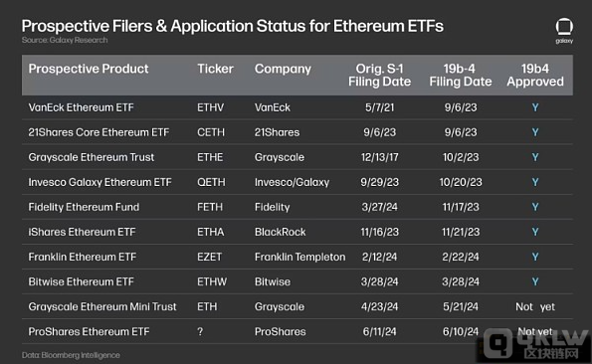Click the ETHA ticker for iShares

211,232
